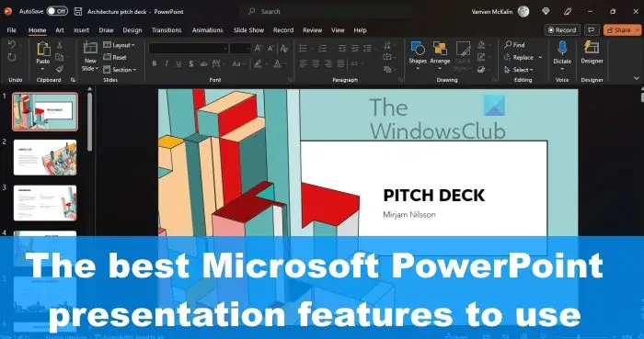Click Decrease Font Size icon
The width and height of the screenshot is (644, 339).
tap(270, 49)
